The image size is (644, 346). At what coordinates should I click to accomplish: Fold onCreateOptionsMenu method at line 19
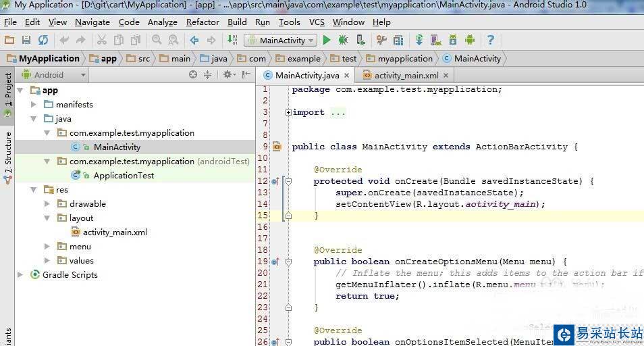(289, 262)
